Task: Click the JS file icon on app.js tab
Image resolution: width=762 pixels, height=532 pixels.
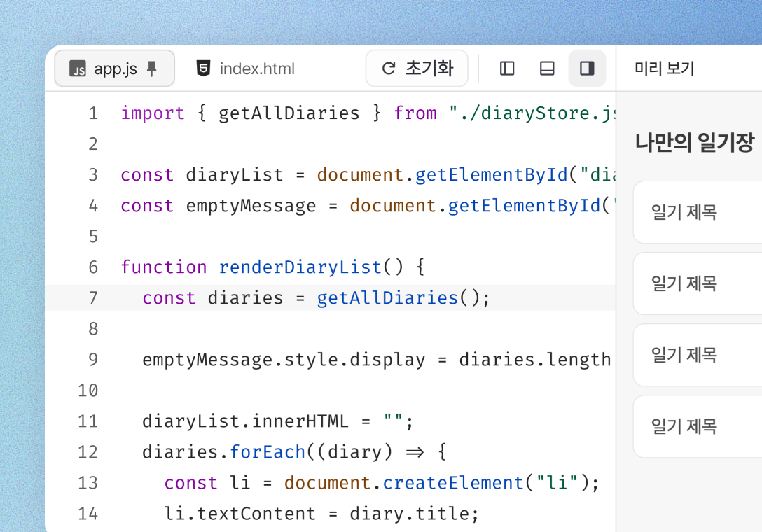Action: [x=78, y=69]
